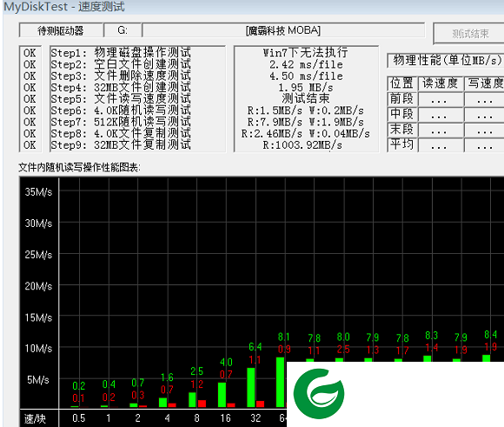Click the 速/块 axis label

coord(35,418)
